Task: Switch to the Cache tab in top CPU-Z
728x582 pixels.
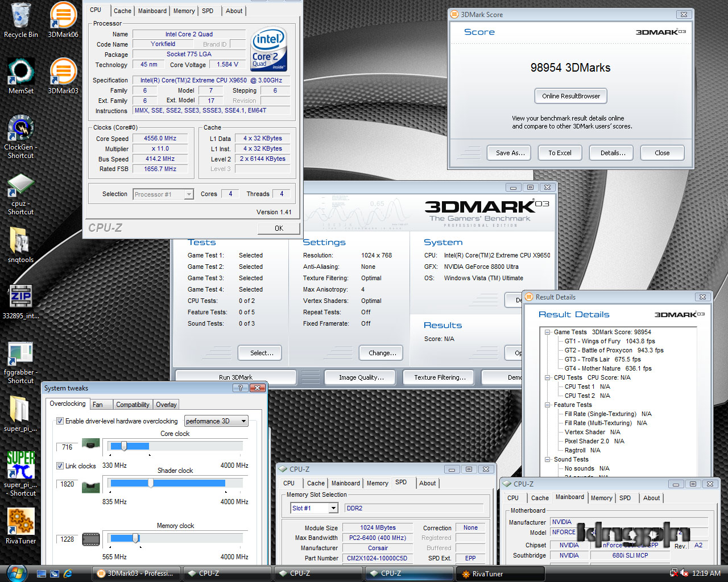Action: click(122, 11)
